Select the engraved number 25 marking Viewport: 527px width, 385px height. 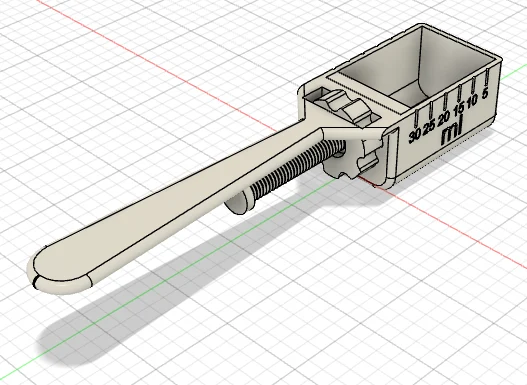pos(429,127)
